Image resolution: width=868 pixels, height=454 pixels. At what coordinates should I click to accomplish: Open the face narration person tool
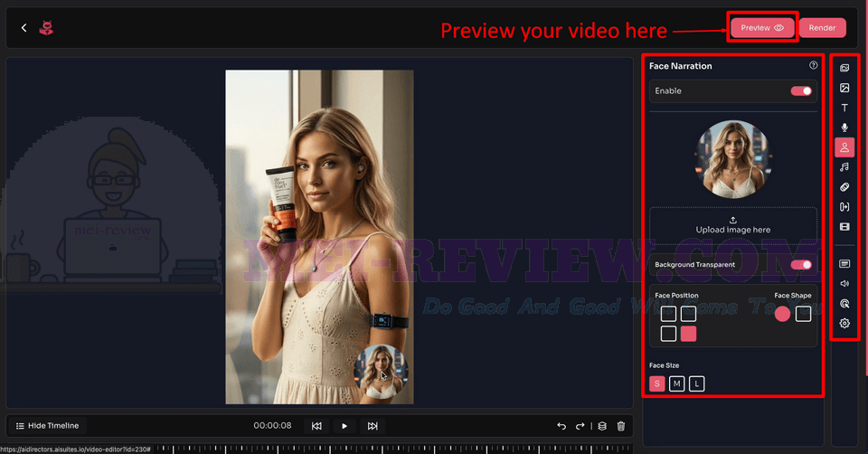pos(844,147)
